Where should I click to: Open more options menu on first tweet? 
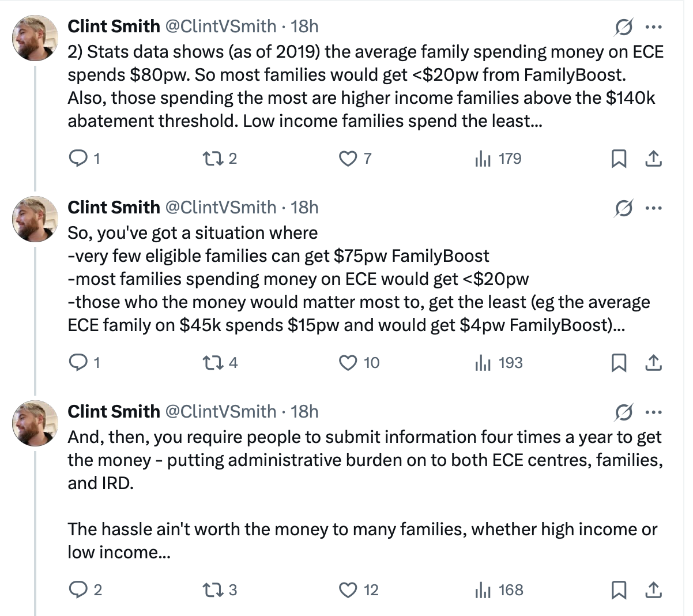(x=653, y=27)
